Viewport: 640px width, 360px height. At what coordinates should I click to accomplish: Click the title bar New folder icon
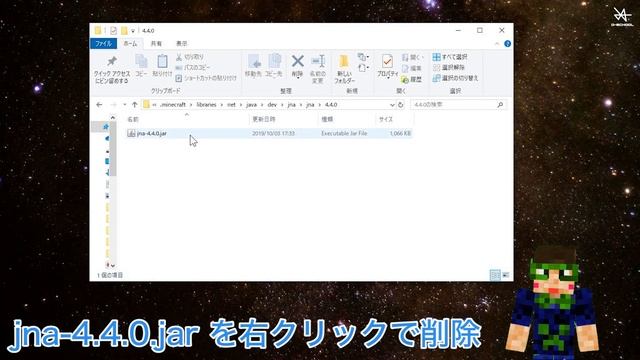point(124,31)
